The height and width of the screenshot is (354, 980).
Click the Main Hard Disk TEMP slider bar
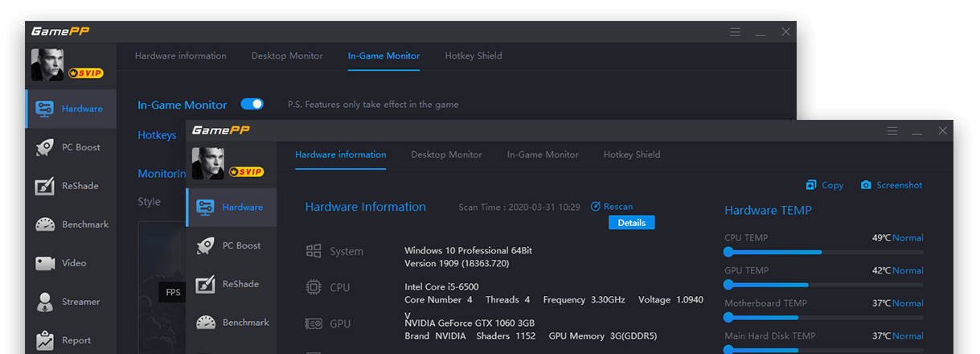824,350
